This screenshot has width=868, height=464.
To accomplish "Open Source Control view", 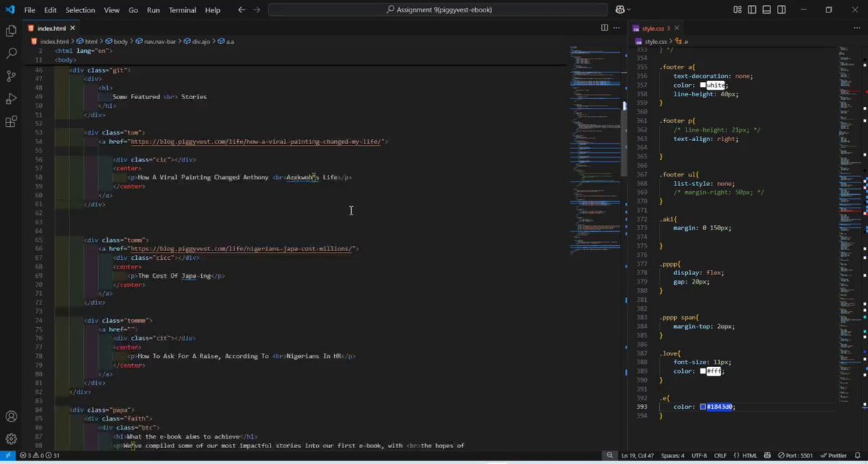I will 11,76.
